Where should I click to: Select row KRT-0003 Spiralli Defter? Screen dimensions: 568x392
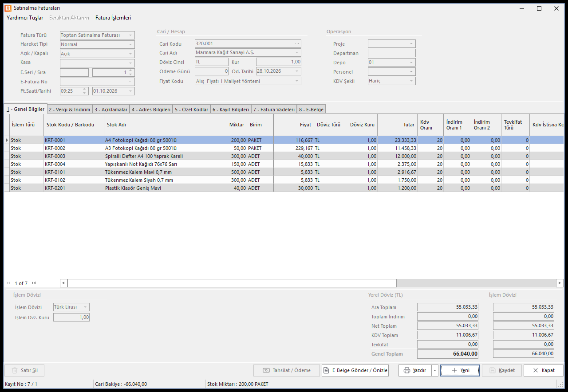coord(284,156)
